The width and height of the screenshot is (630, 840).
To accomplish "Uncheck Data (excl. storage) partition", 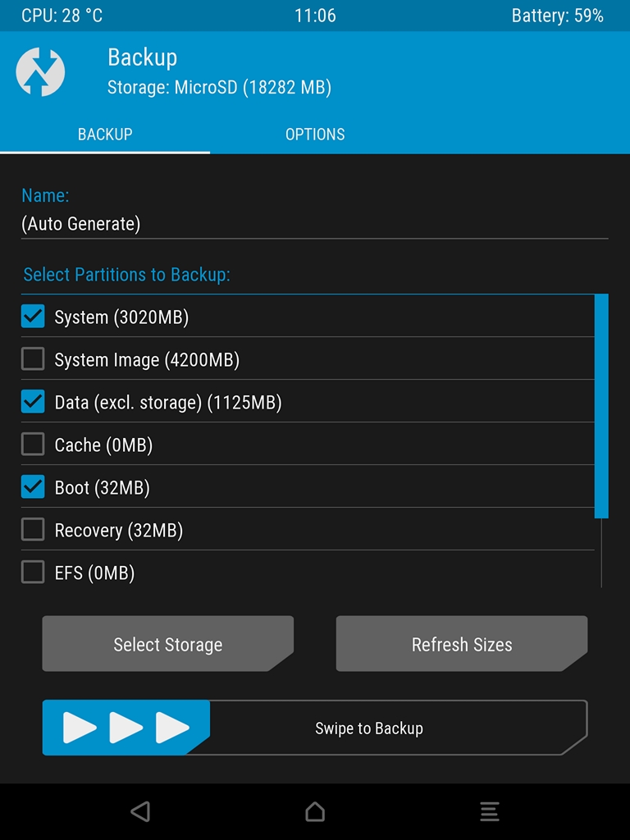I will (x=33, y=402).
